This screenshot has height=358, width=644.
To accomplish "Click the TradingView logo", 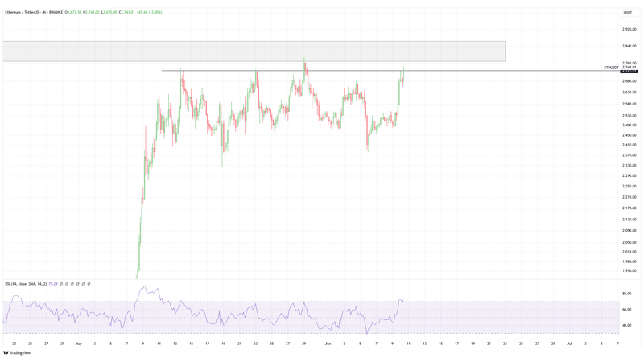I will coord(17,352).
